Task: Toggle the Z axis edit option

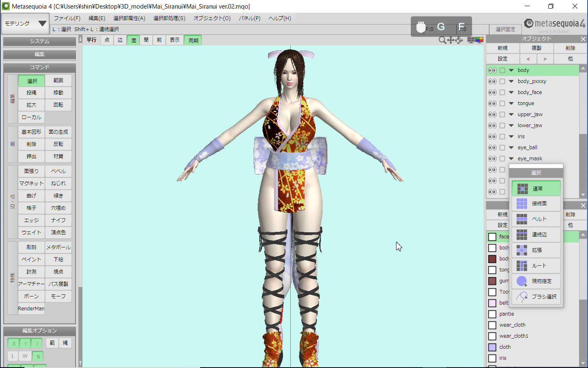Action: click(x=37, y=343)
